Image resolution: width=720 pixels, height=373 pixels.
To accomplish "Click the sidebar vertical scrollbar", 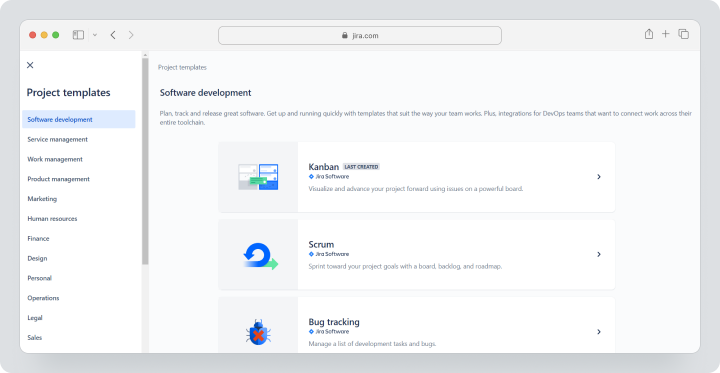I will (145, 161).
